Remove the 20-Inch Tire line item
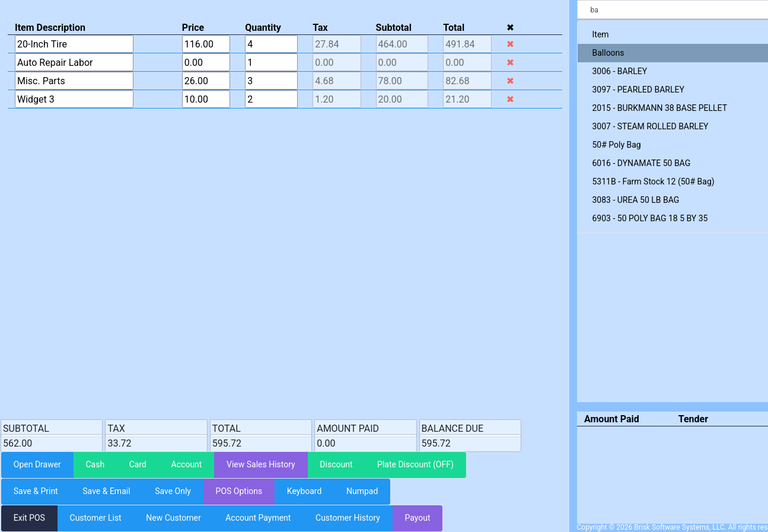 (x=510, y=43)
